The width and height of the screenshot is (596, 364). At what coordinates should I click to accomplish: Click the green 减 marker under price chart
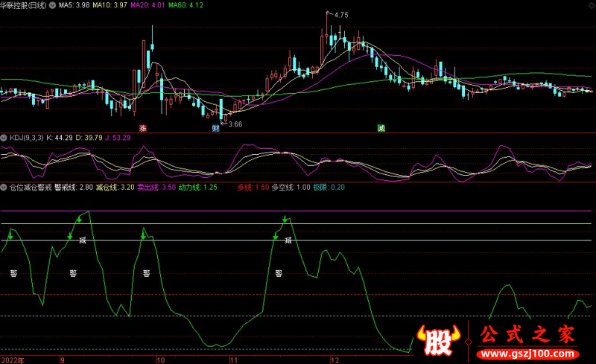tap(381, 128)
